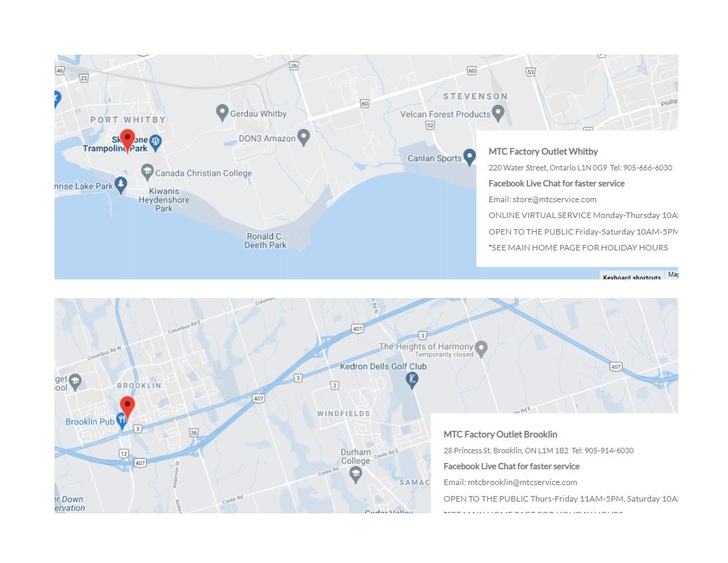Click the red marker in Brooklin
The width and height of the screenshot is (728, 563).
[128, 407]
